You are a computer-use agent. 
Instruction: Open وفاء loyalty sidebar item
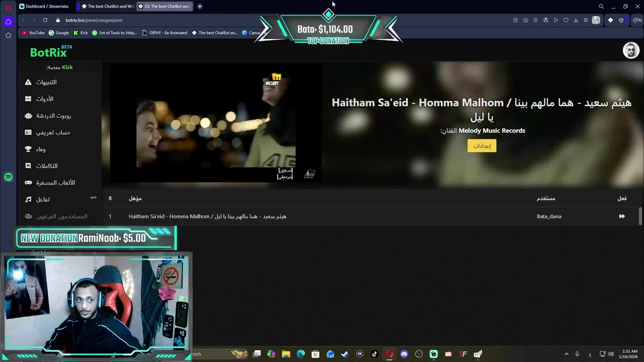pyautogui.click(x=35, y=149)
